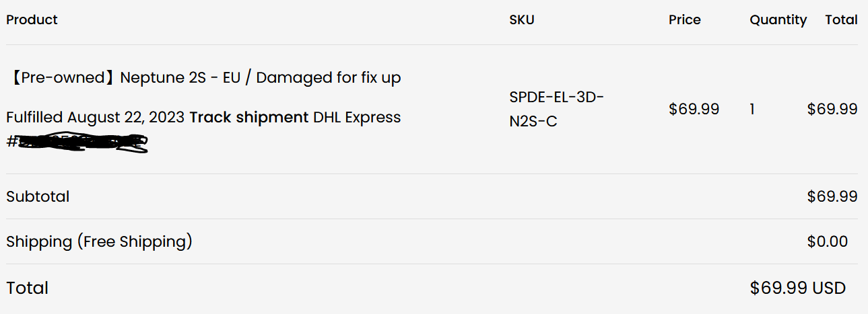The width and height of the screenshot is (868, 314).
Task: Click the Subtotal amount $69.99
Action: coord(832,197)
